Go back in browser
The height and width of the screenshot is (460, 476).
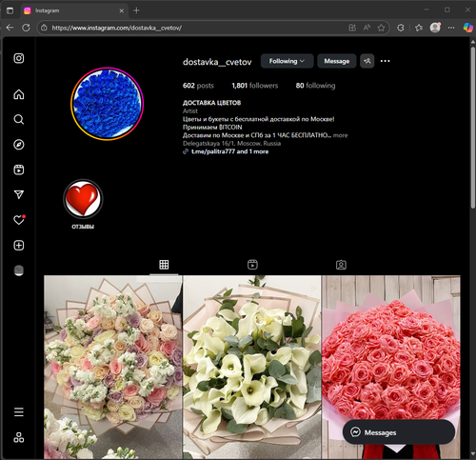(x=10, y=28)
